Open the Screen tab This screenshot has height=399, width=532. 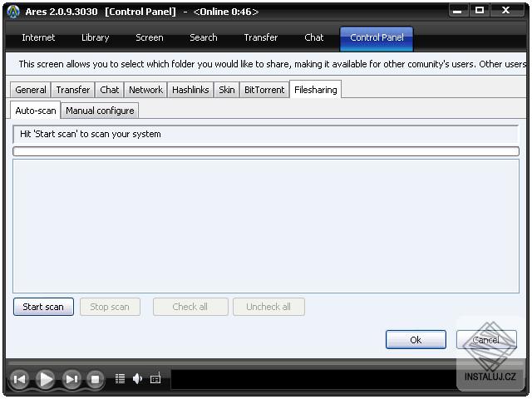150,37
